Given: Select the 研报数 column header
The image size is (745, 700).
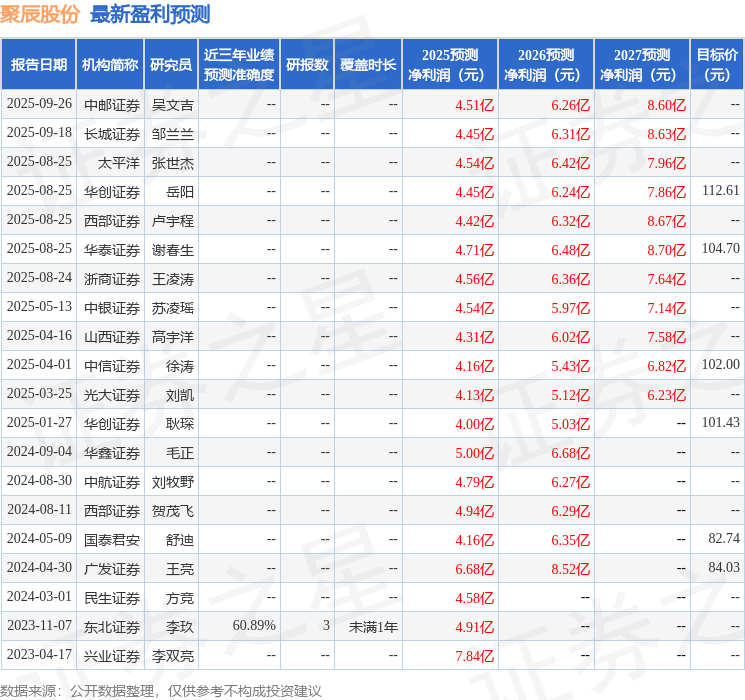Looking at the screenshot, I should (306, 65).
